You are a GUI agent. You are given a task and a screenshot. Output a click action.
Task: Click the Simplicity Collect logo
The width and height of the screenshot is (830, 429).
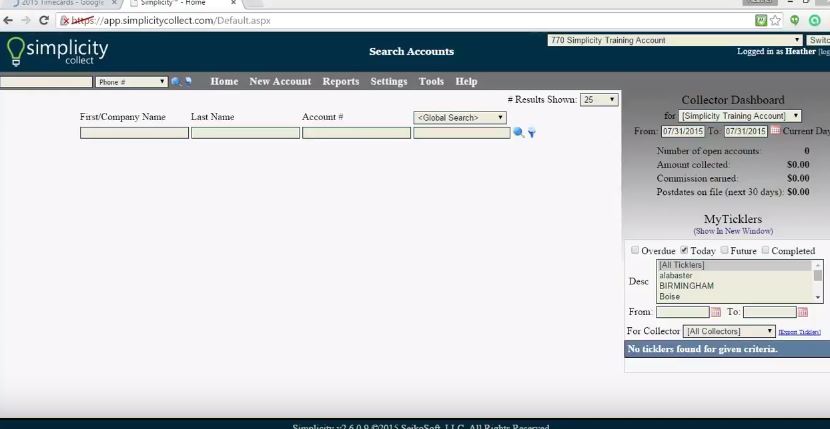coord(57,51)
